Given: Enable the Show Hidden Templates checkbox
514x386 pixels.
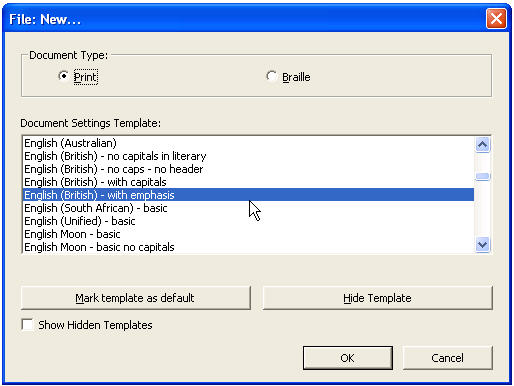Looking at the screenshot, I should click(27, 325).
